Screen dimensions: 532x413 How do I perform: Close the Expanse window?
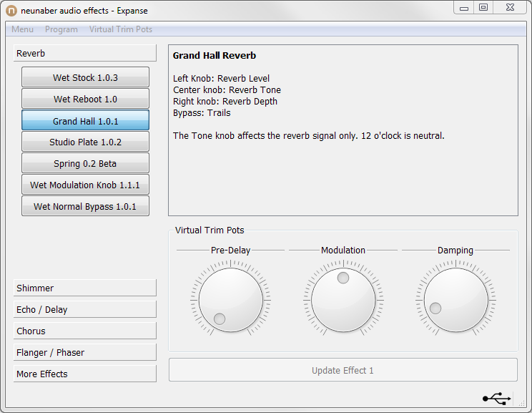[x=510, y=7]
